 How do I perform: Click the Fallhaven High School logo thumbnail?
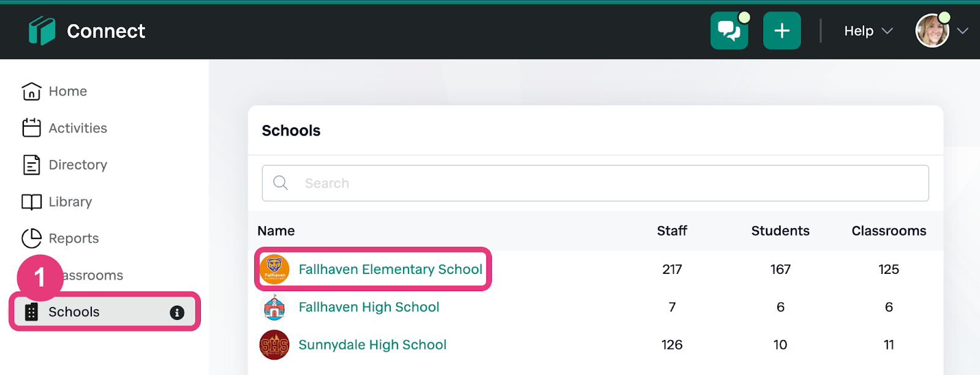pos(274,307)
